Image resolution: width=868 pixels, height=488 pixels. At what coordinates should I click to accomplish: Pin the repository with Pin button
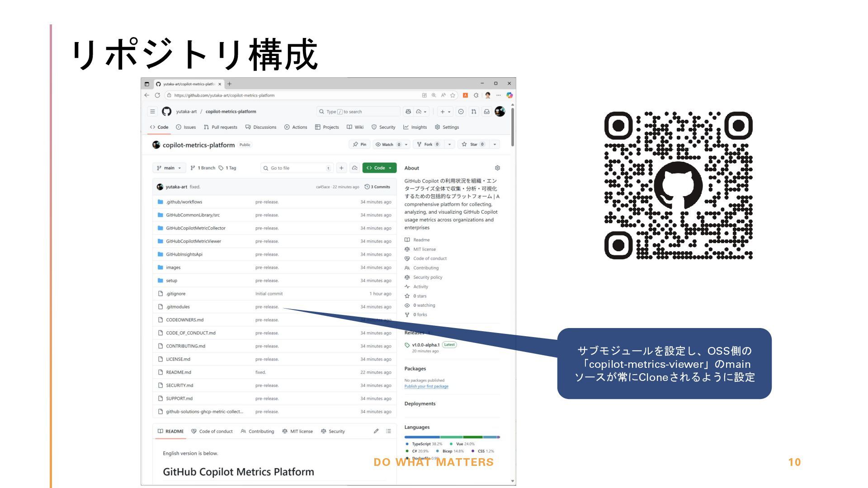tap(360, 145)
